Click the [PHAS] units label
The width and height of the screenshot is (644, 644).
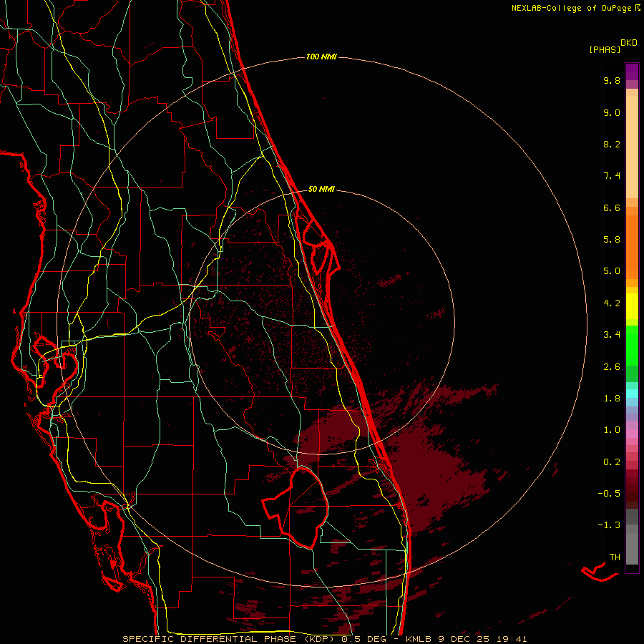(x=605, y=50)
